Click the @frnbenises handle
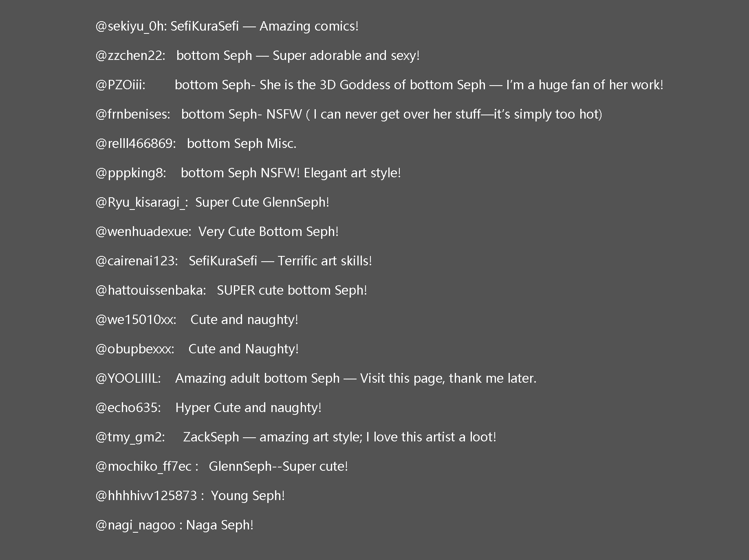Screen dimensions: 749x560 coord(132,115)
